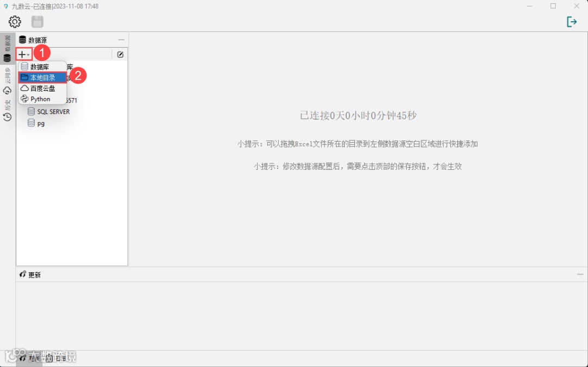Open the settings gear icon
Image resolution: width=588 pixels, height=367 pixels.
pyautogui.click(x=15, y=21)
